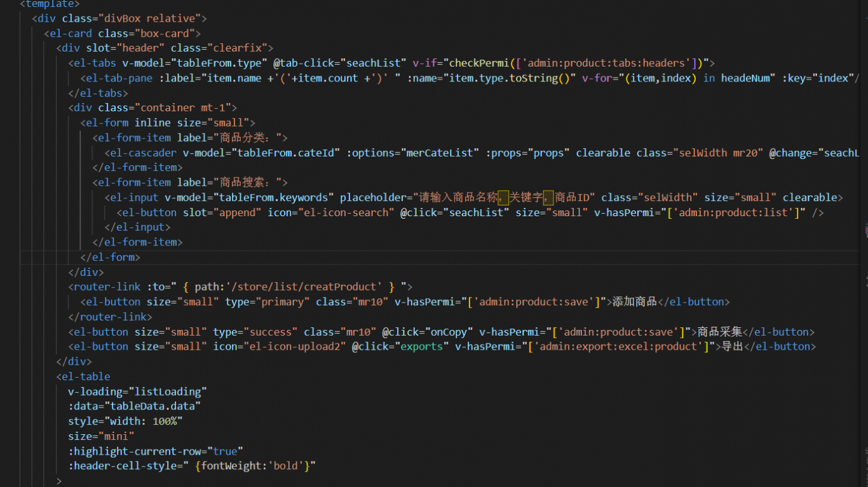Click the slot="append" attribute

tap(222, 213)
